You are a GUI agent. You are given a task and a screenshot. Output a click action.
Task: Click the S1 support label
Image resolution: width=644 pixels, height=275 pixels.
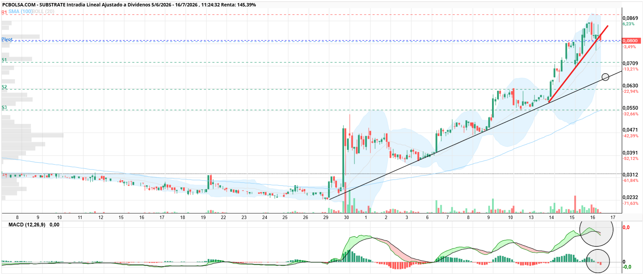coord(4,60)
